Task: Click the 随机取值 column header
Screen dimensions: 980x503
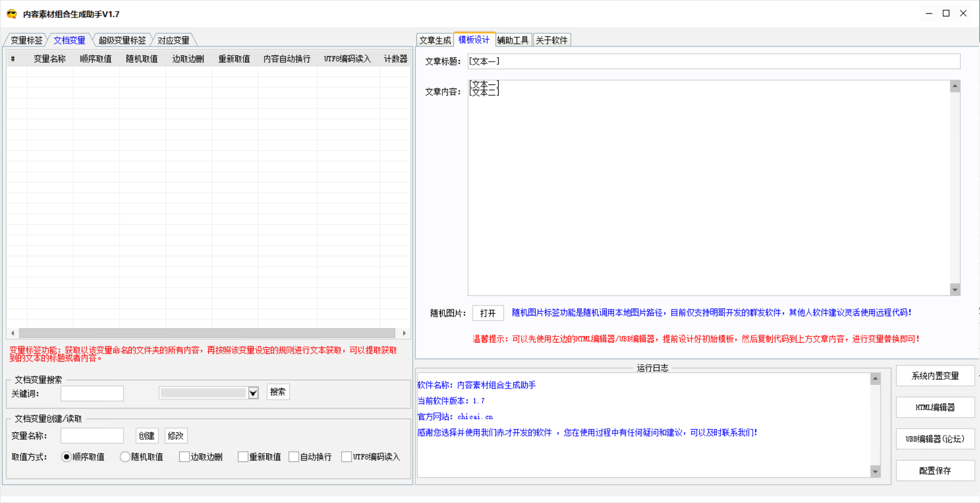Action: coord(142,59)
